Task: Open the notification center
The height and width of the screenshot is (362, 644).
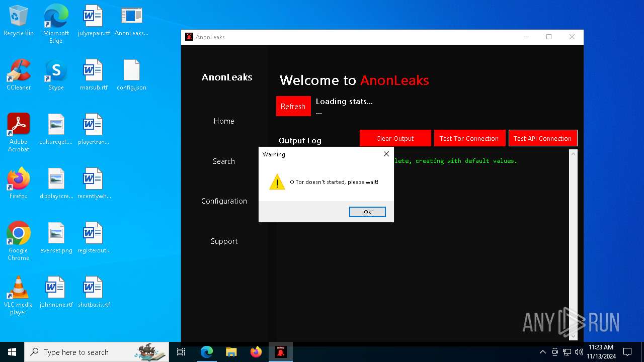Action: point(627,352)
